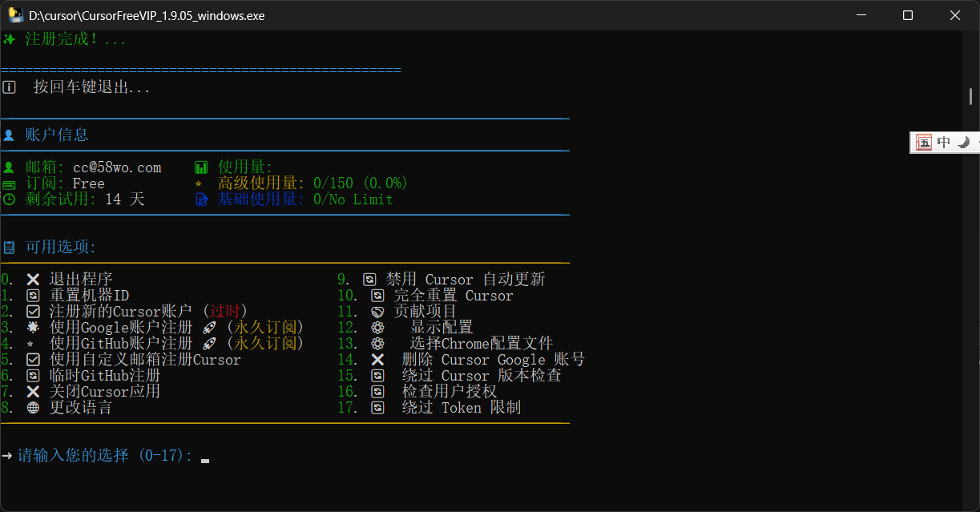Click the moon icon in the IME toolbar
This screenshot has width=980, height=512.
[964, 143]
